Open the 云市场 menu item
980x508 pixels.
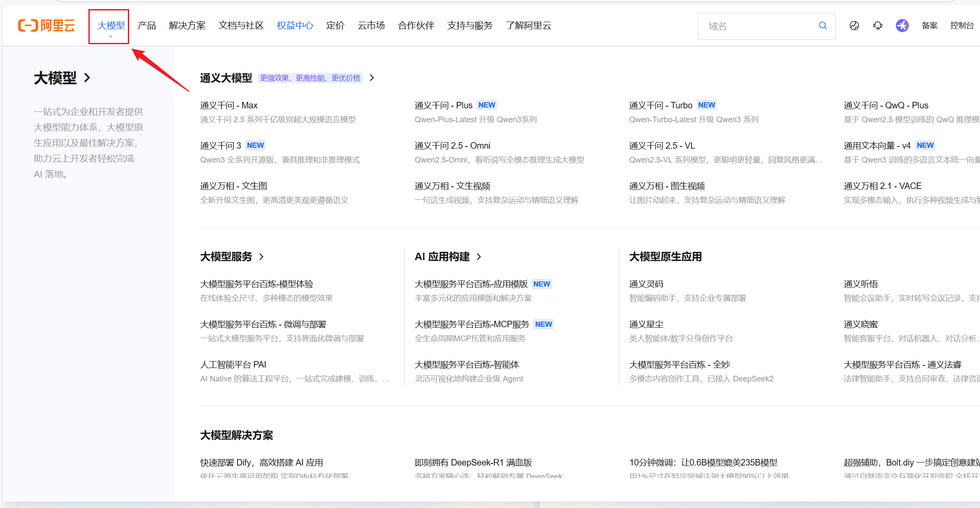[371, 26]
